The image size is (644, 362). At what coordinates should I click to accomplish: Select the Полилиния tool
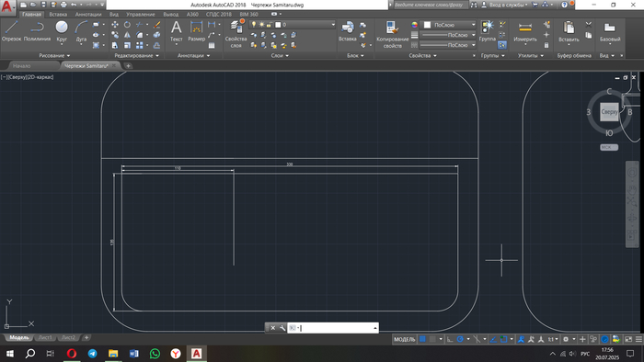37,30
